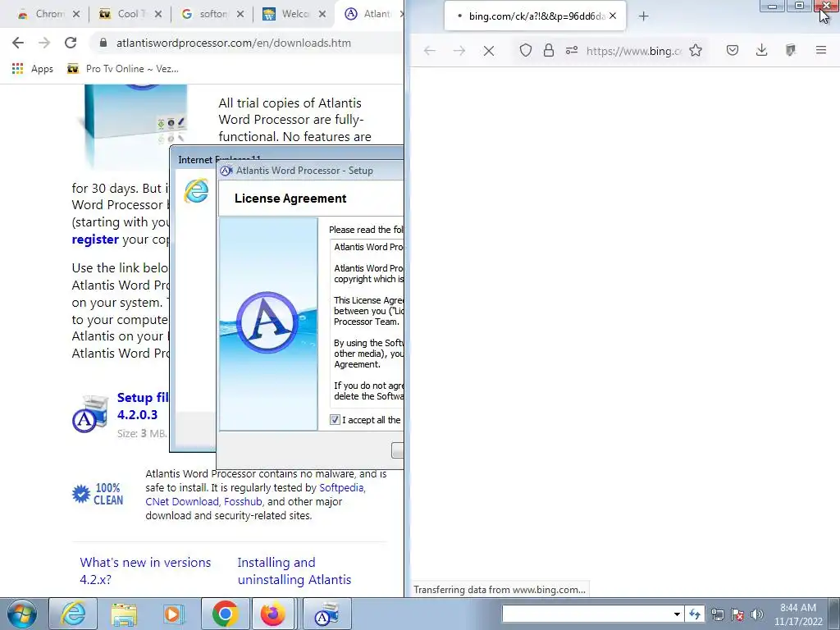Open Windows Explorer folder from taskbar
This screenshot has height=630, width=840.
124,614
